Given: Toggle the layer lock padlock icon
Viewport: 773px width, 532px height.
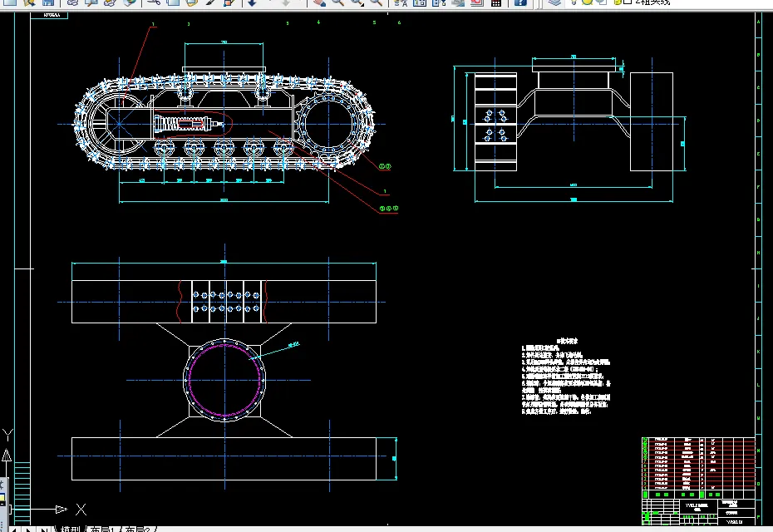Looking at the screenshot, I should 617,2.
